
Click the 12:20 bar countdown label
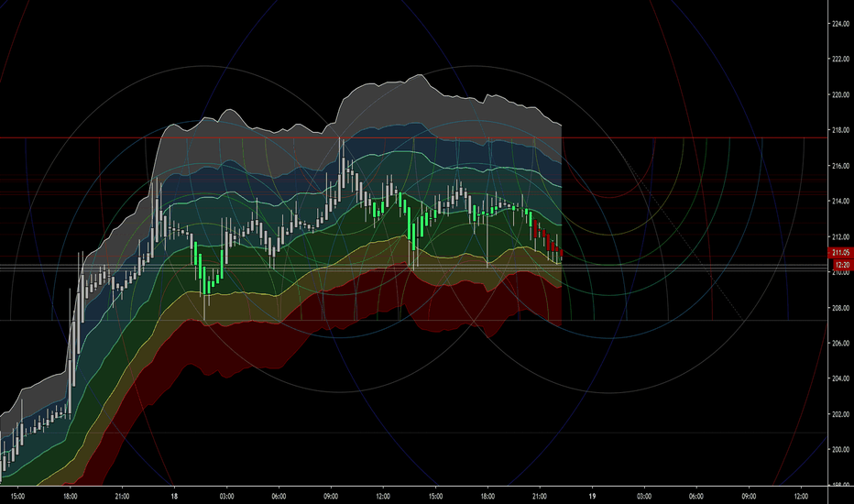842,265
